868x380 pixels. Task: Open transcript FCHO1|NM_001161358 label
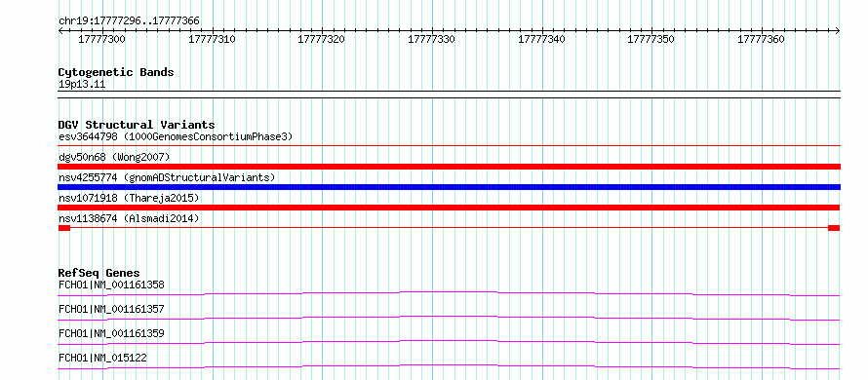coord(111,285)
